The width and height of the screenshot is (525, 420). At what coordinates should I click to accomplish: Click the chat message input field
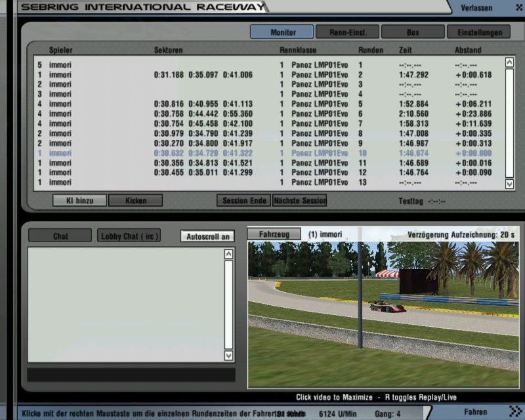click(x=131, y=375)
